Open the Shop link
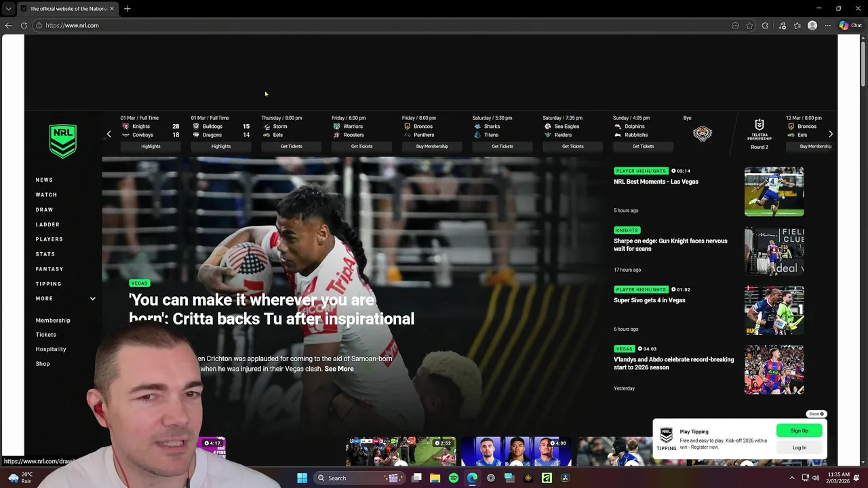The image size is (868, 488). [43, 364]
